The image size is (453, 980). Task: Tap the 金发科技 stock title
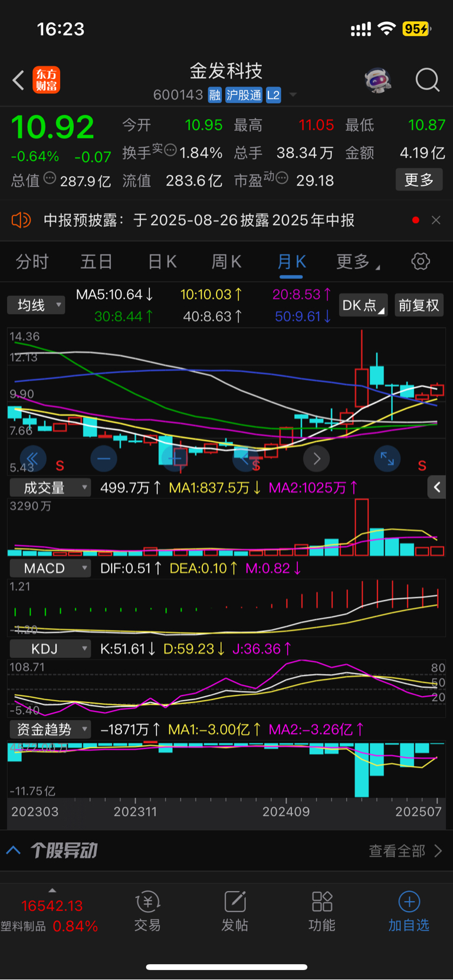[x=226, y=71]
